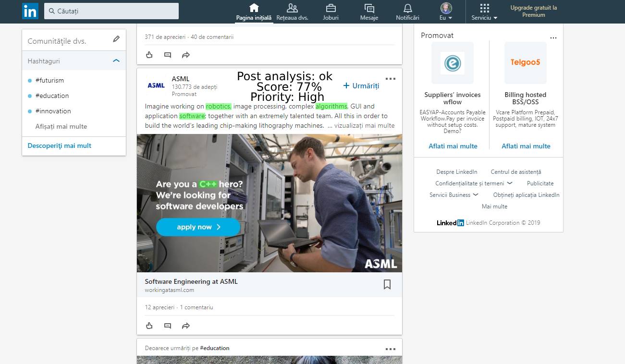Click Upgrade gratuit la Premium link

(534, 11)
